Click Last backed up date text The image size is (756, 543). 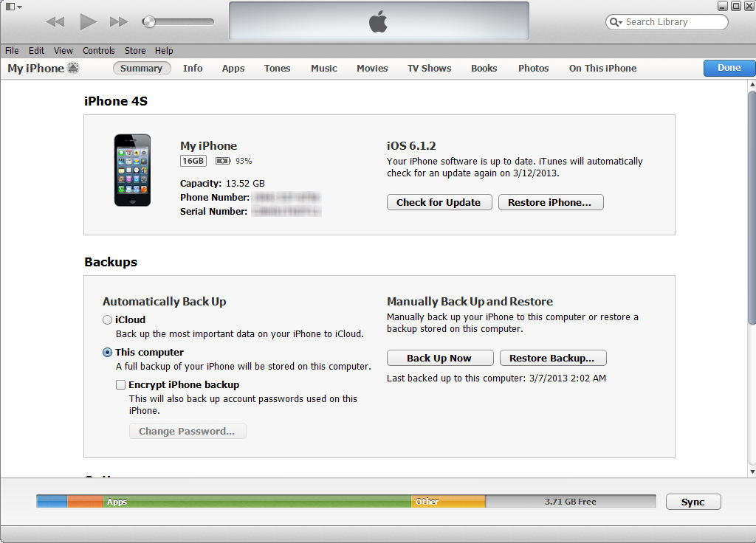[x=496, y=378]
